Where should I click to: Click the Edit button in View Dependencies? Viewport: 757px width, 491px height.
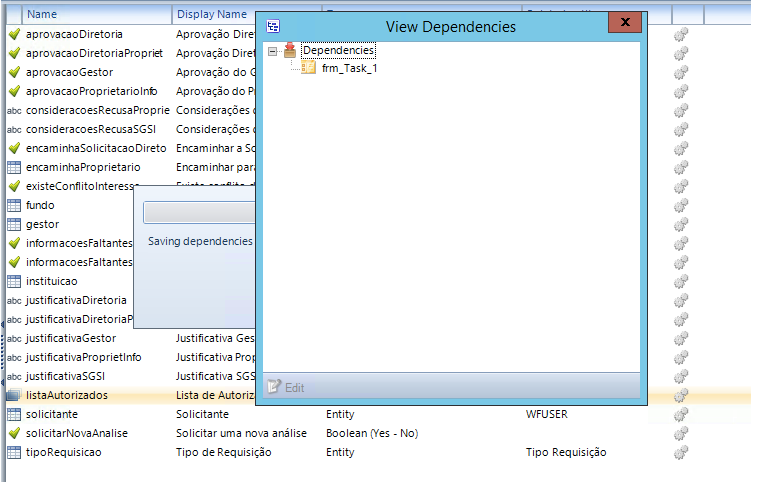tap(286, 387)
